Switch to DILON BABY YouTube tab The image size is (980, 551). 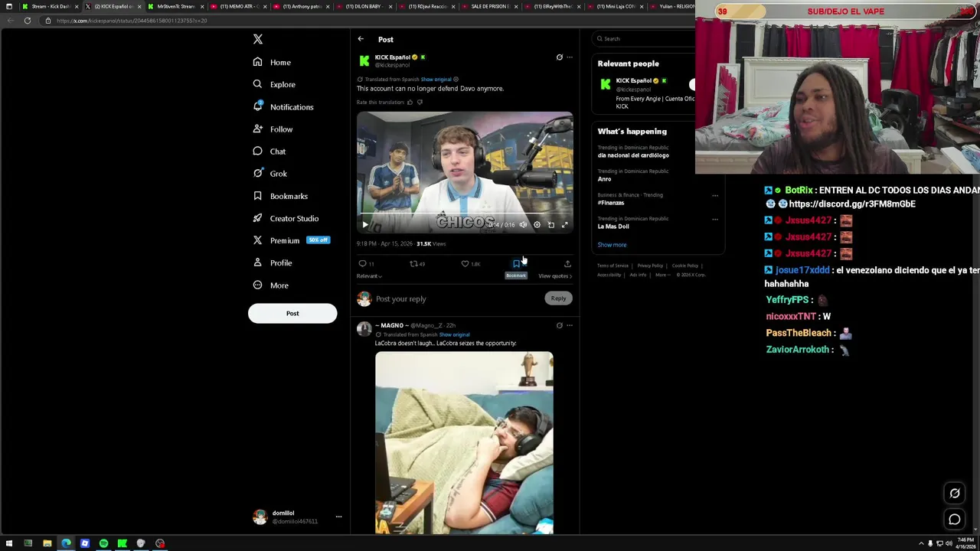(x=364, y=6)
